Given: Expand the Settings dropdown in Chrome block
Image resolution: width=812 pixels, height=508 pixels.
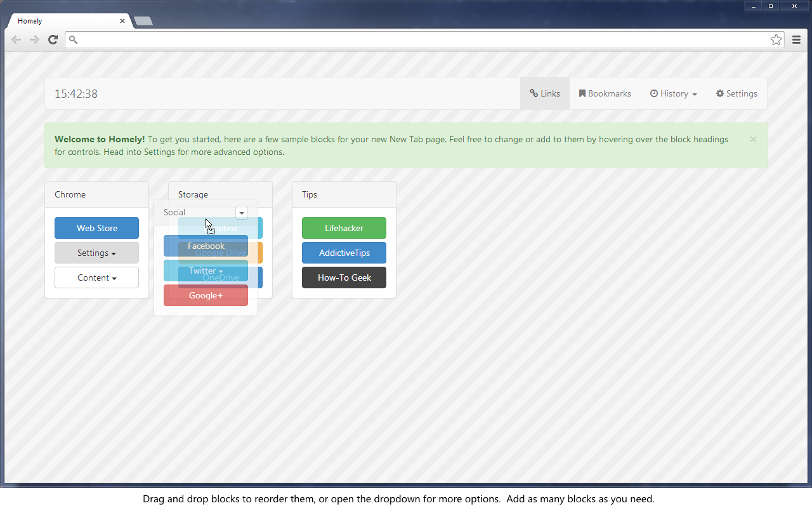Looking at the screenshot, I should pos(96,253).
